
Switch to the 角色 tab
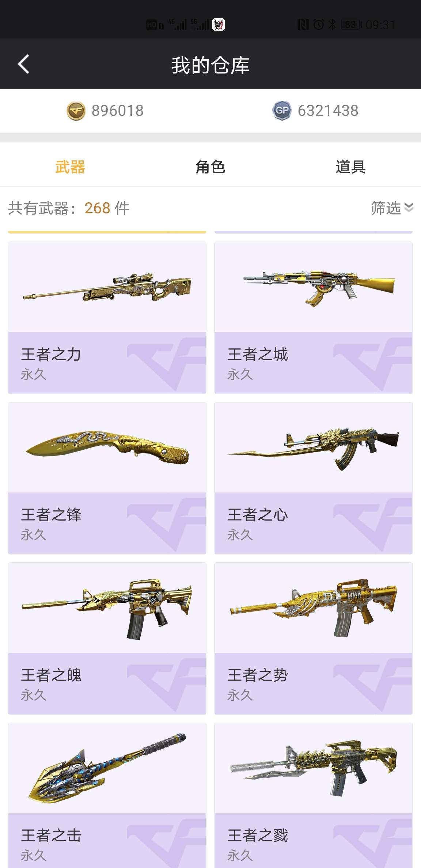(210, 167)
